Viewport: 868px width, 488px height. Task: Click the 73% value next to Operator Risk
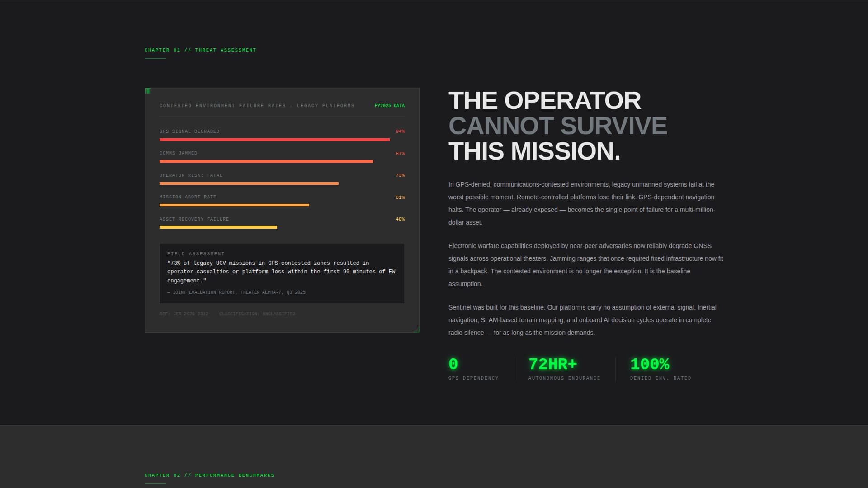click(x=400, y=175)
